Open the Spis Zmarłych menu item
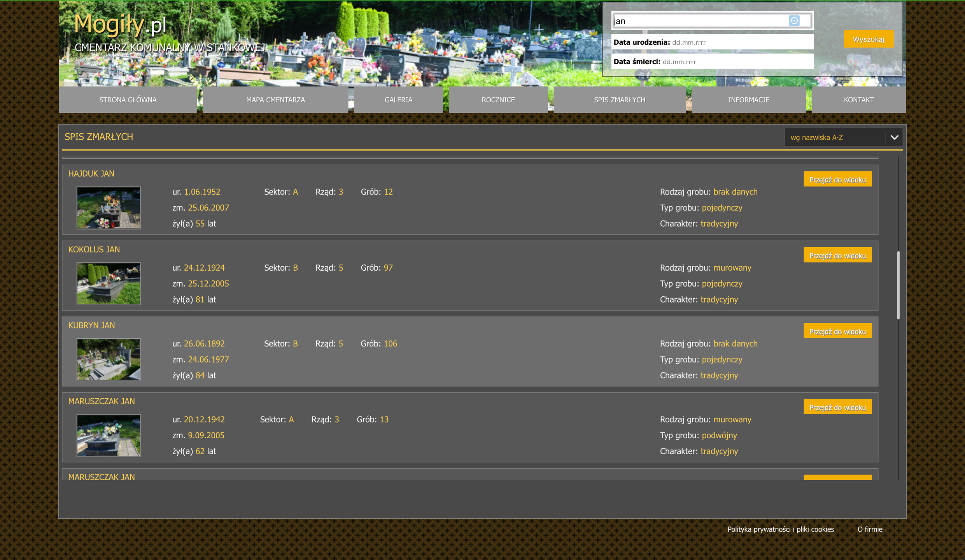Image resolution: width=965 pixels, height=560 pixels. (619, 100)
